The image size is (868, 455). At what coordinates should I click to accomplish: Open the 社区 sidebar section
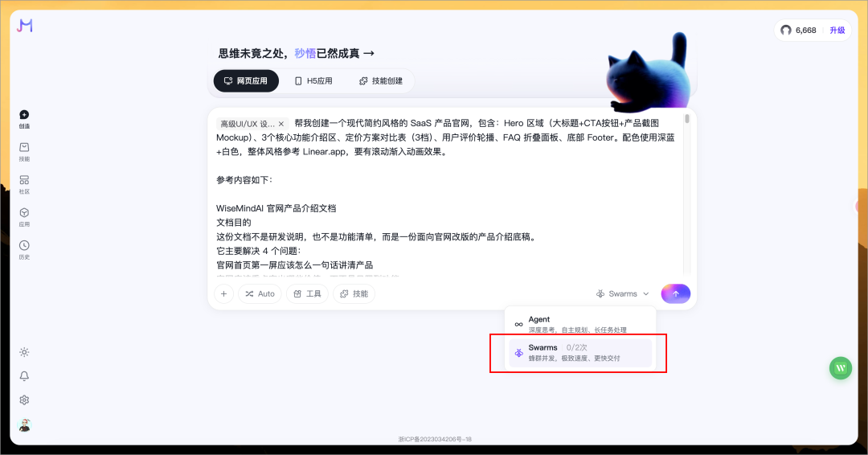click(24, 184)
